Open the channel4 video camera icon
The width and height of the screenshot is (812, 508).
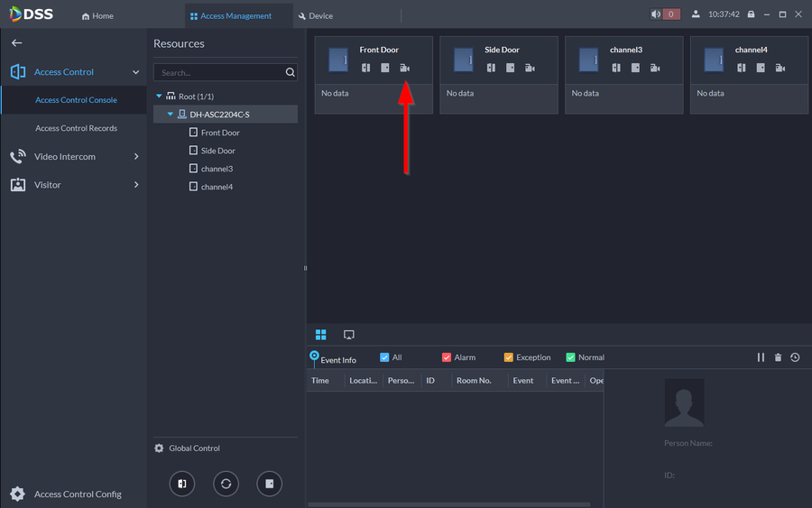point(780,69)
